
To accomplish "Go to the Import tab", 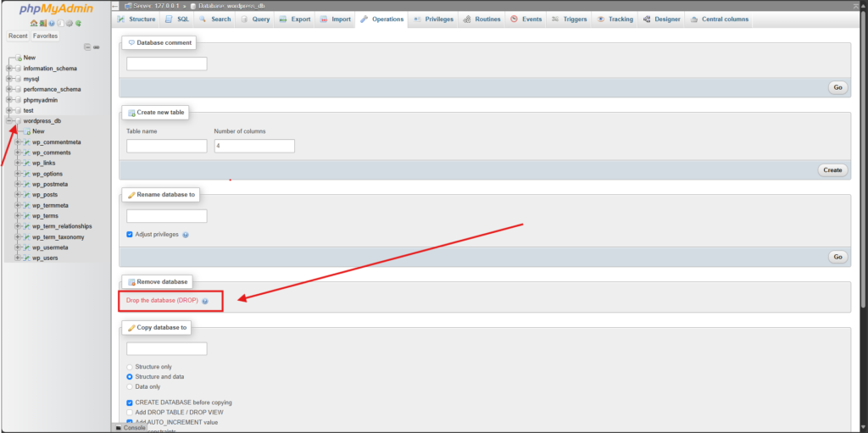I will pyautogui.click(x=336, y=19).
